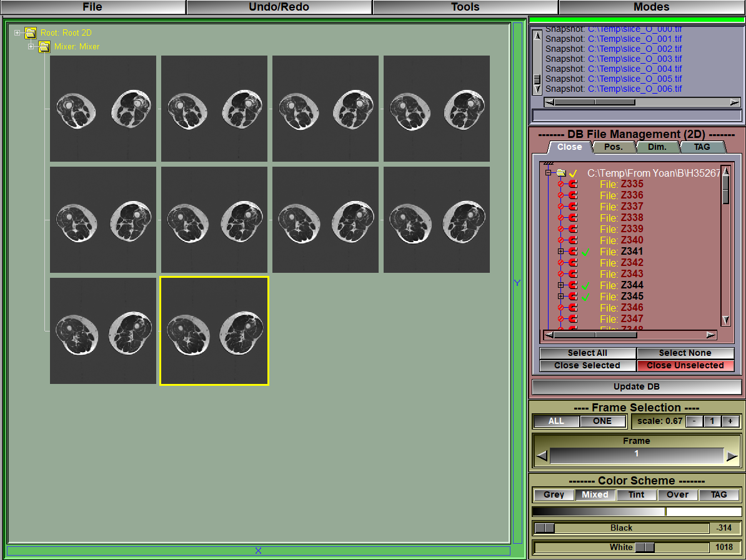Click the no-entry icon beside File Z340
The width and height of the screenshot is (746, 560).
[561, 240]
